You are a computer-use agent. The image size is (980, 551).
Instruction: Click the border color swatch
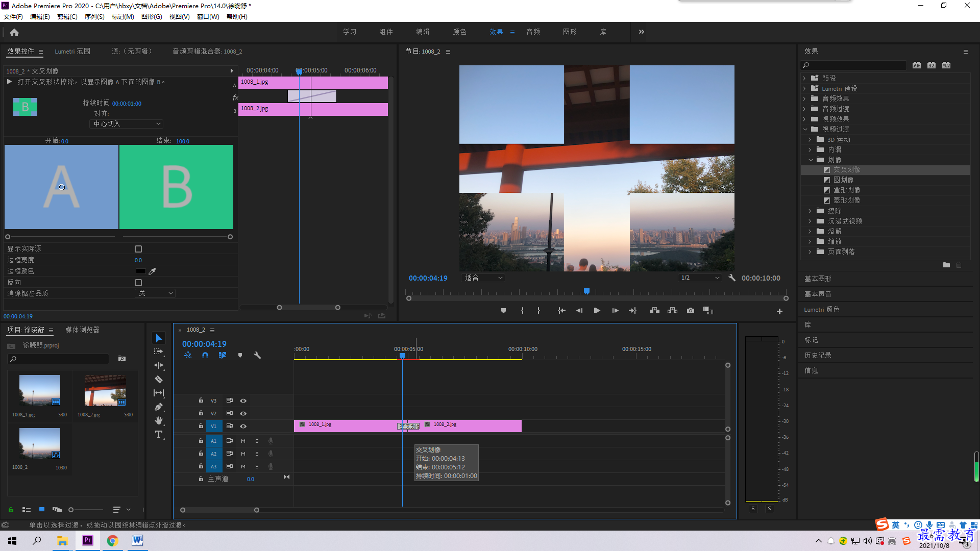tap(140, 271)
